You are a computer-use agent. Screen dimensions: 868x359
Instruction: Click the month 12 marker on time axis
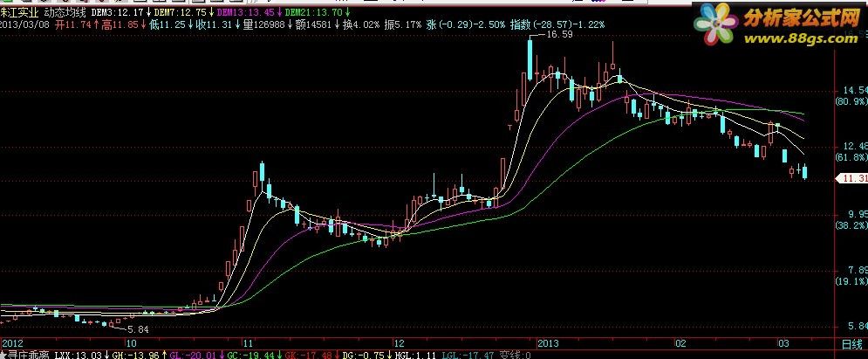(399, 344)
